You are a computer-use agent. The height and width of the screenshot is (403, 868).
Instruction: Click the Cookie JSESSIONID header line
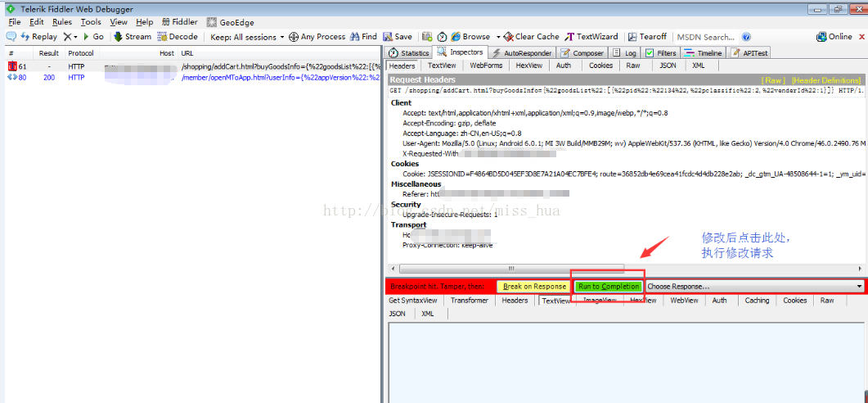click(635, 174)
